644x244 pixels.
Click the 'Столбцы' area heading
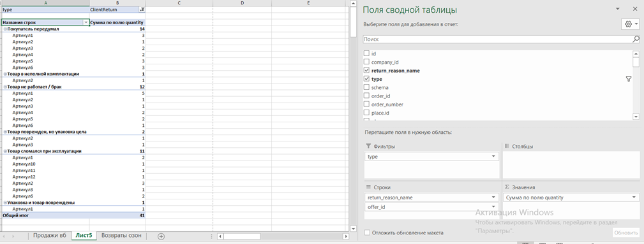(x=523, y=147)
